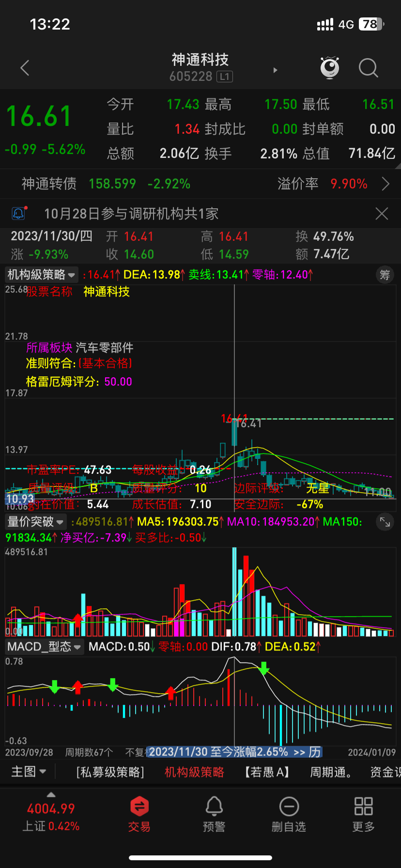Tap the 预警 alert bell
The height and width of the screenshot is (868, 401).
click(214, 814)
